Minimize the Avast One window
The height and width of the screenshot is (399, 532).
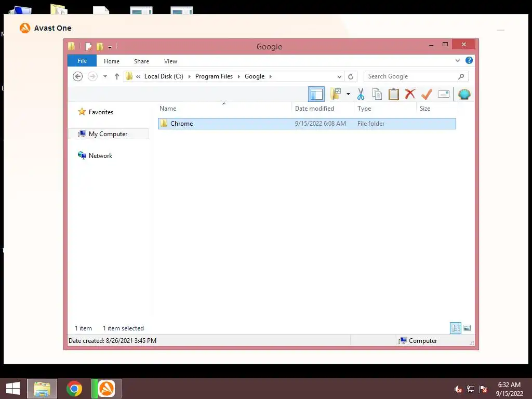click(500, 30)
